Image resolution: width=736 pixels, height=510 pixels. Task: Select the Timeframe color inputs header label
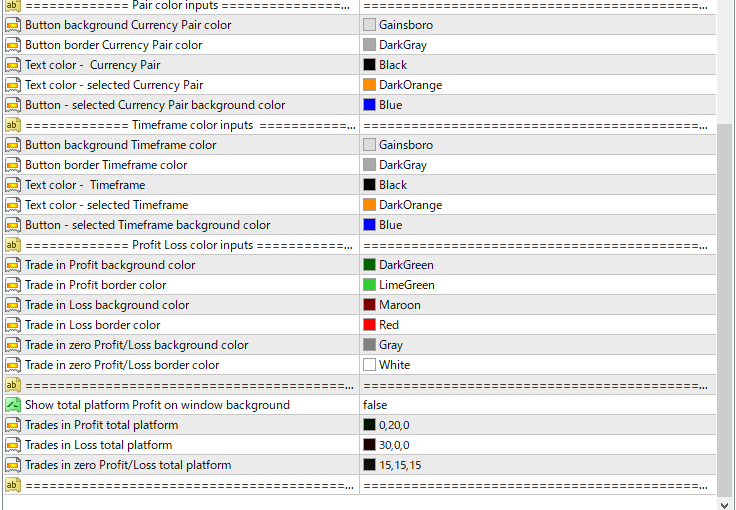(190, 125)
